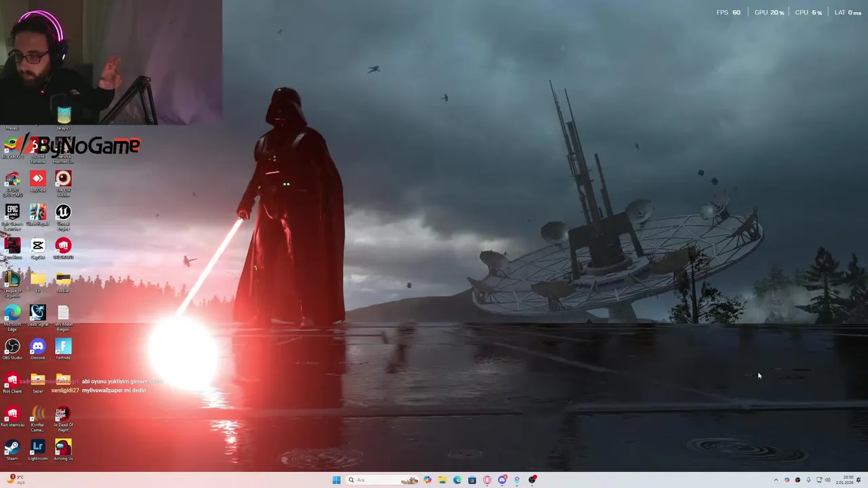Select the plain yellow folder beside League of Legends
The height and width of the screenshot is (488, 868).
[38, 282]
